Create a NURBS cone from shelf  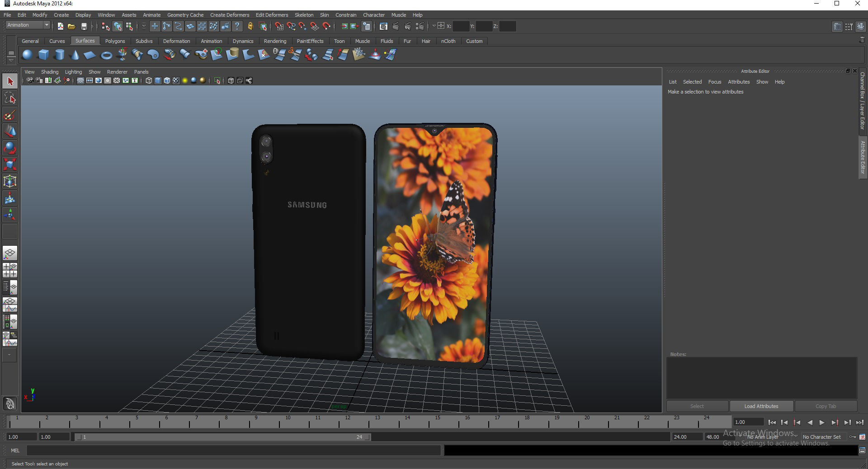[75, 55]
